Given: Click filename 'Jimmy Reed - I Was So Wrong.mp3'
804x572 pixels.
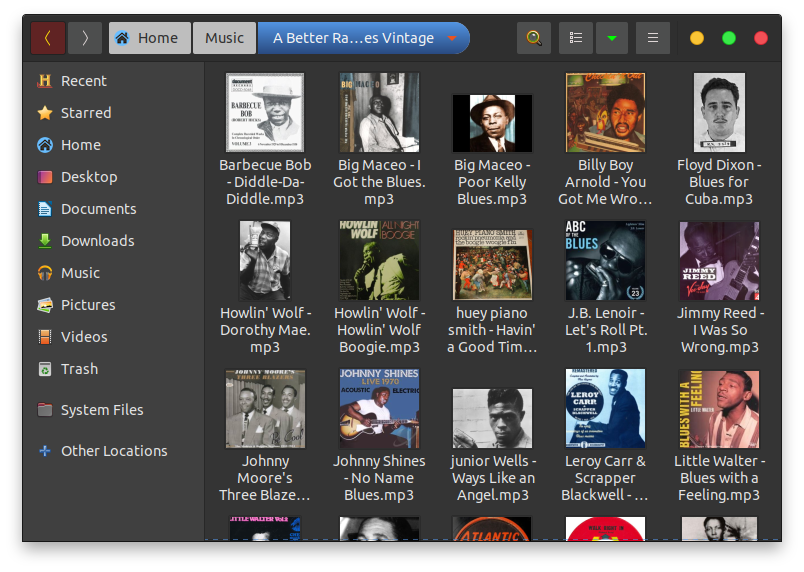Looking at the screenshot, I should [x=719, y=330].
